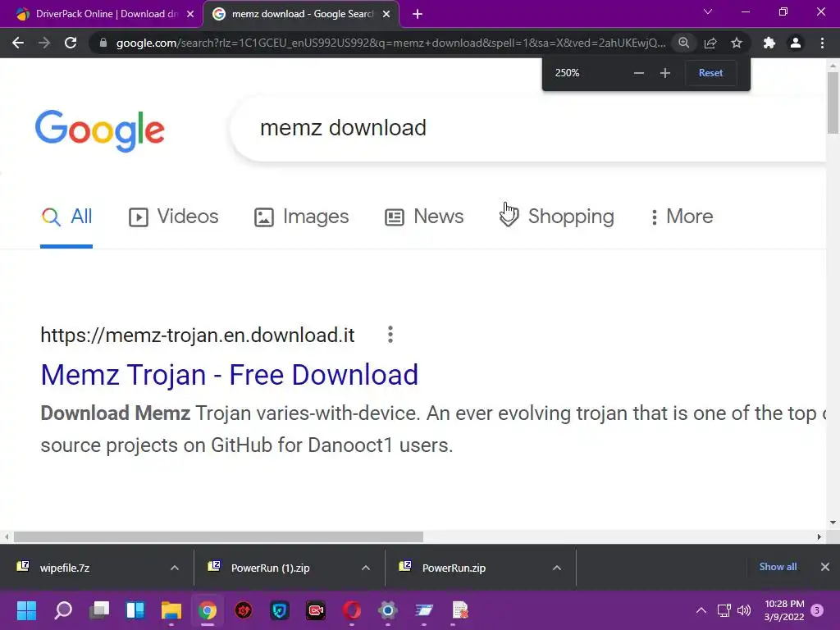Viewport: 840px width, 630px height.
Task: View site information via padlock icon
Action: (103, 43)
